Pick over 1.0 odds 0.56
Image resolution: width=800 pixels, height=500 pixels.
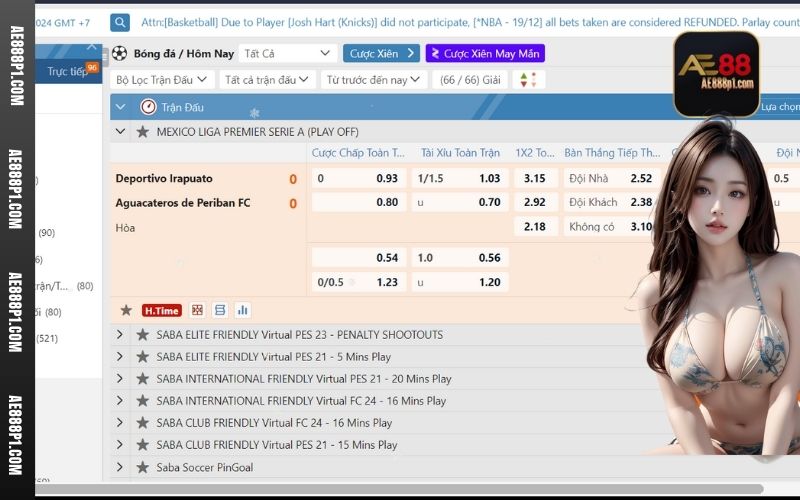click(x=460, y=258)
